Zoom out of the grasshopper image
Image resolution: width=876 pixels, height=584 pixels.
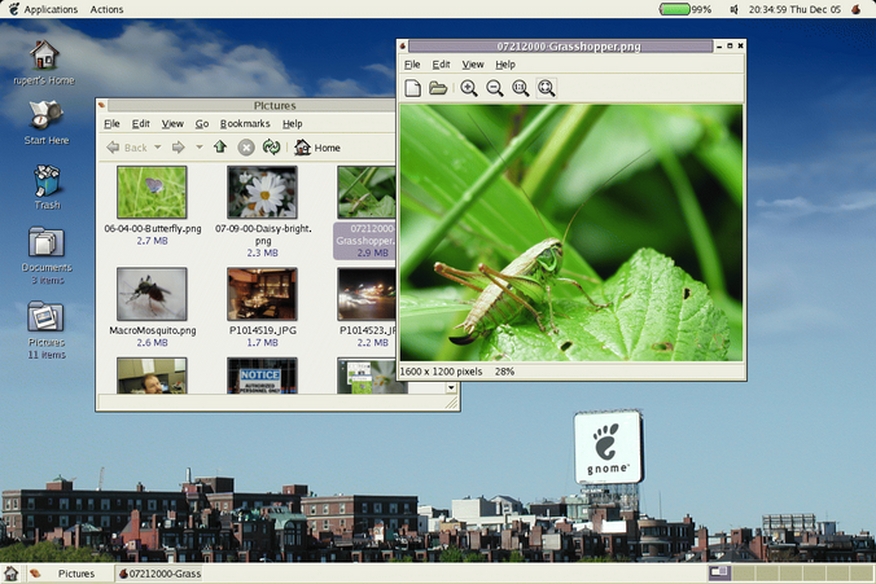coord(494,88)
